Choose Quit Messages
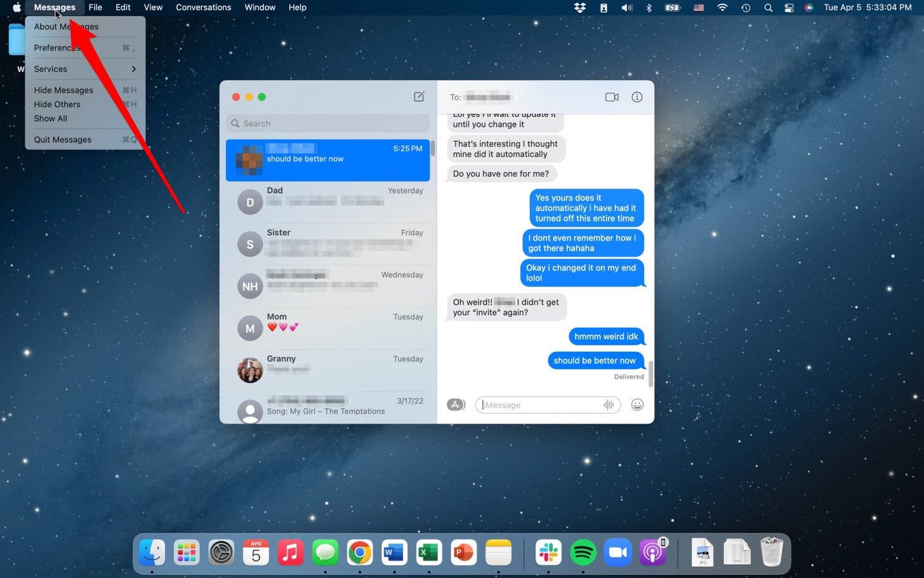924x578 pixels. pos(62,139)
